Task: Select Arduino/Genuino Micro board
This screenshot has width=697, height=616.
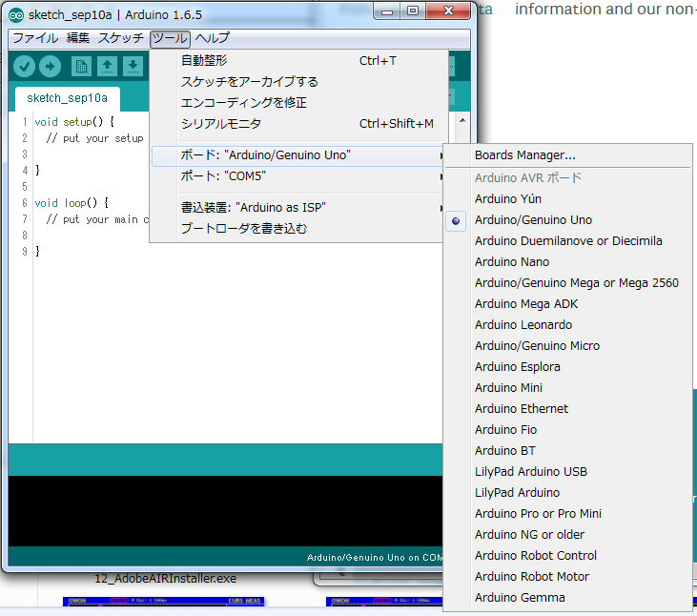Action: tap(567, 346)
